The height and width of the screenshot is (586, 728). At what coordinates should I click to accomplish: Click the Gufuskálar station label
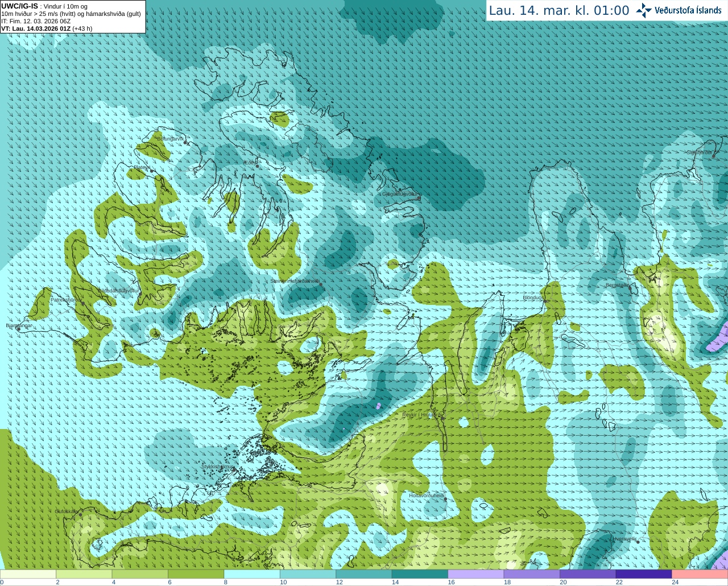click(x=67, y=511)
